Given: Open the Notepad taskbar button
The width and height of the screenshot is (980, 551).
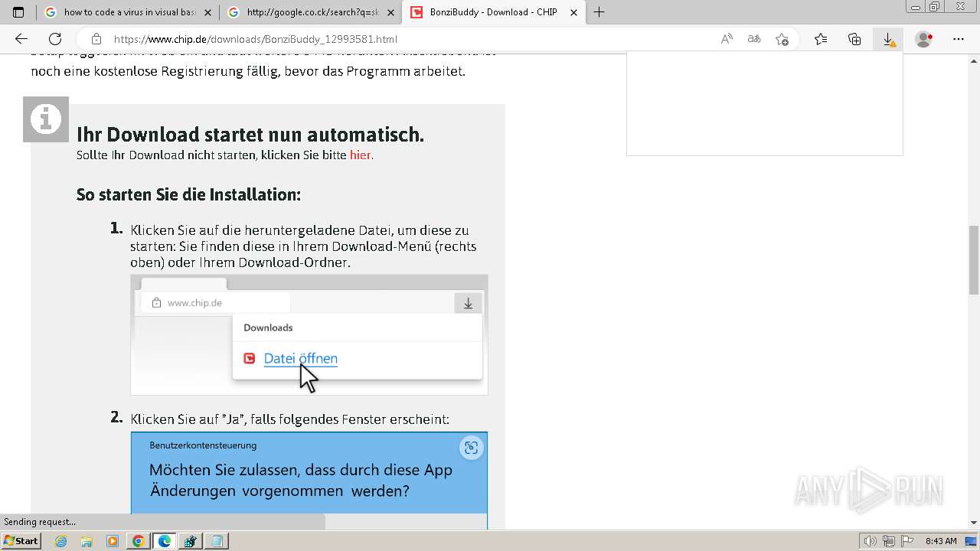Looking at the screenshot, I should (x=216, y=541).
